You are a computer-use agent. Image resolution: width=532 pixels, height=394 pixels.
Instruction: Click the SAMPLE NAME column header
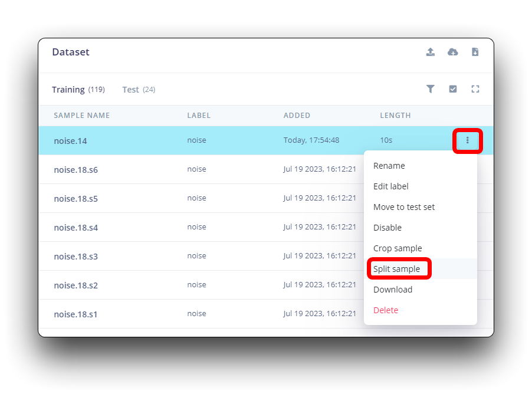click(82, 116)
